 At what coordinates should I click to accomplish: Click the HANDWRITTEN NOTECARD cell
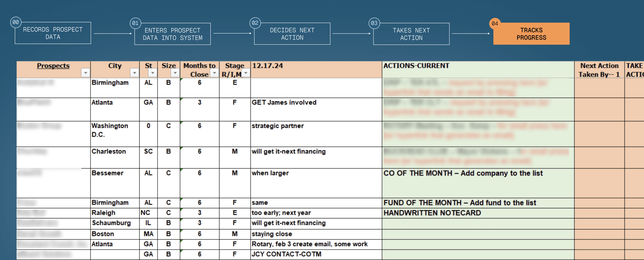point(432,213)
